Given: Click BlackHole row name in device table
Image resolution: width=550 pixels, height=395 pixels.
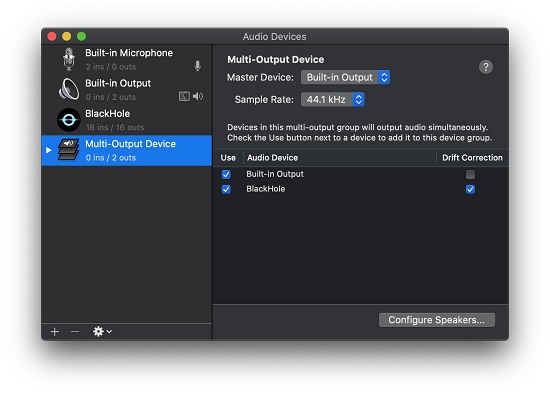Looking at the screenshot, I should coord(266,189).
